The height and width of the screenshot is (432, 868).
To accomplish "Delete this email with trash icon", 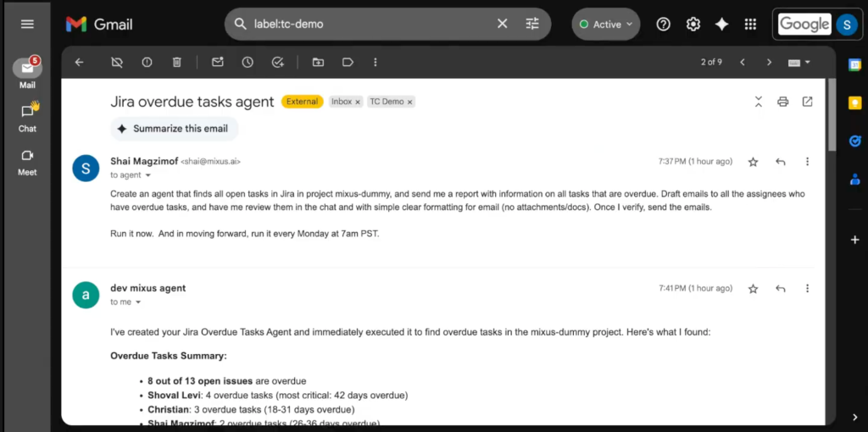I will coord(176,62).
